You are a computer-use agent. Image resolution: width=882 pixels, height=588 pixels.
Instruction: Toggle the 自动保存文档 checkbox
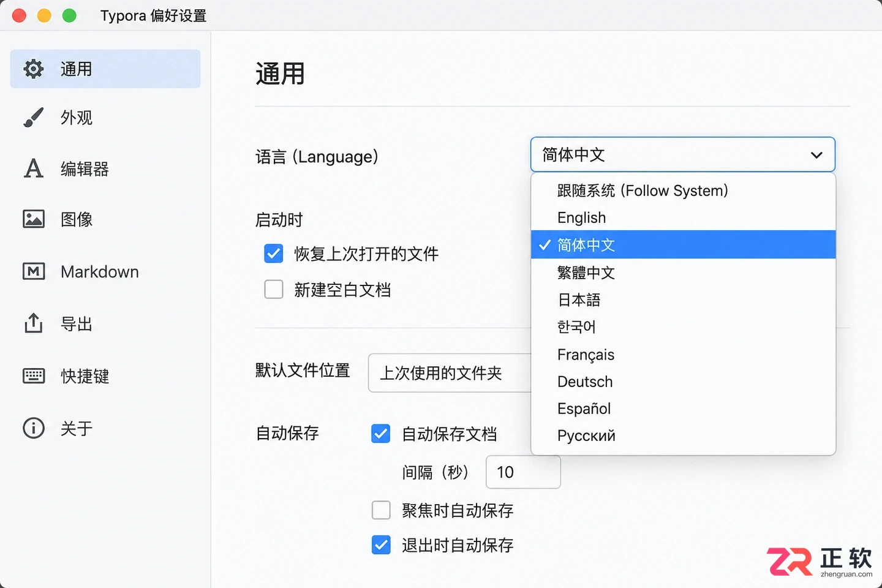point(381,434)
